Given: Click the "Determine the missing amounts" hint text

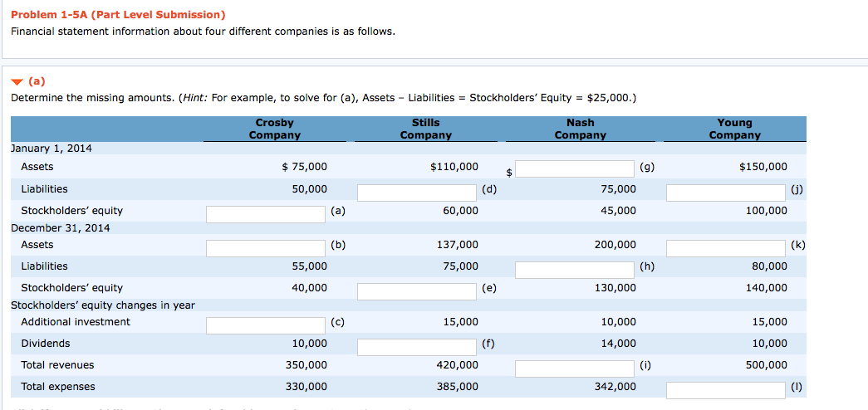Looking at the screenshot, I should (324, 98).
